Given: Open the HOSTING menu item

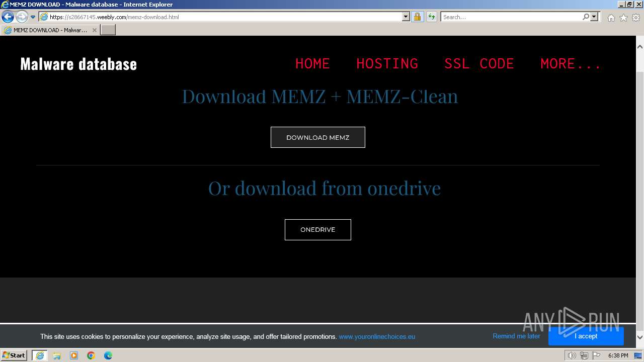Looking at the screenshot, I should pos(387,64).
